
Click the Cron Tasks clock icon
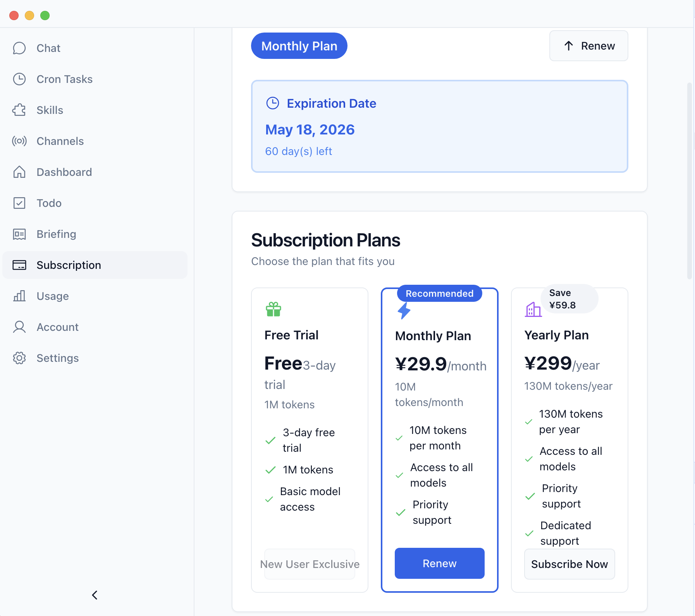tap(19, 79)
